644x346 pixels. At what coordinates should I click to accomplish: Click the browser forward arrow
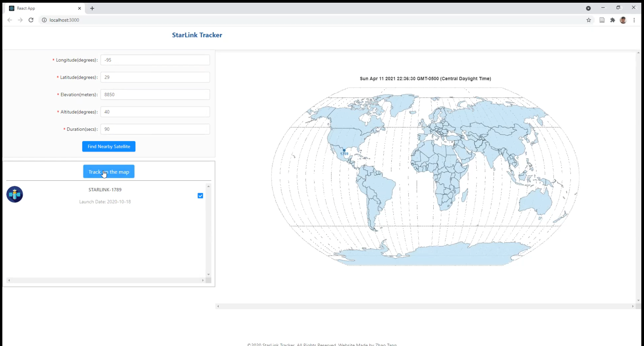point(20,20)
